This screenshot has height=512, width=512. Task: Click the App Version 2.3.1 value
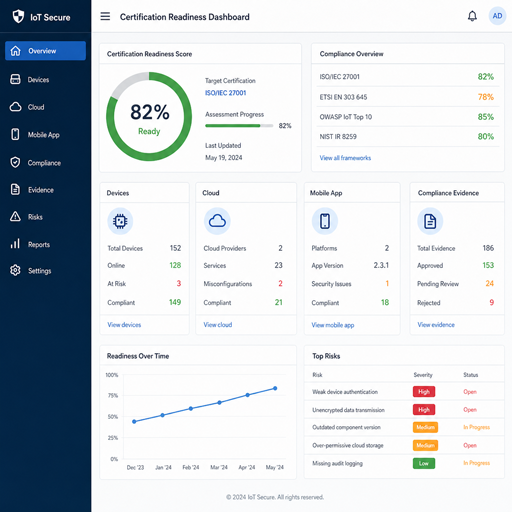click(x=381, y=265)
